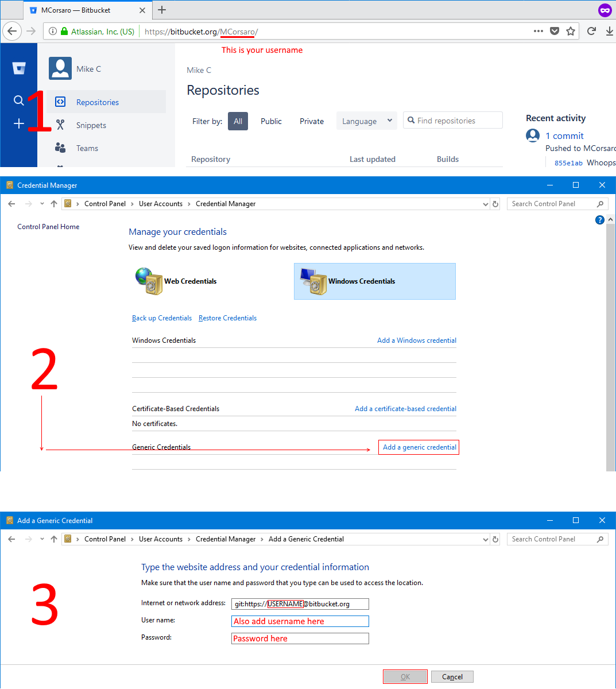The height and width of the screenshot is (689, 616).
Task: Open the Repositories sidebar icon
Action: pyautogui.click(x=60, y=102)
